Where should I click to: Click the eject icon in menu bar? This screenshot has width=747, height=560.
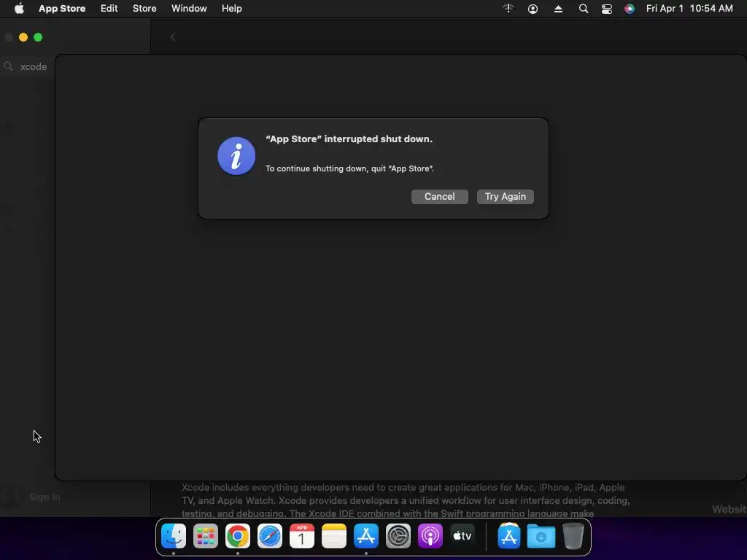[558, 9]
